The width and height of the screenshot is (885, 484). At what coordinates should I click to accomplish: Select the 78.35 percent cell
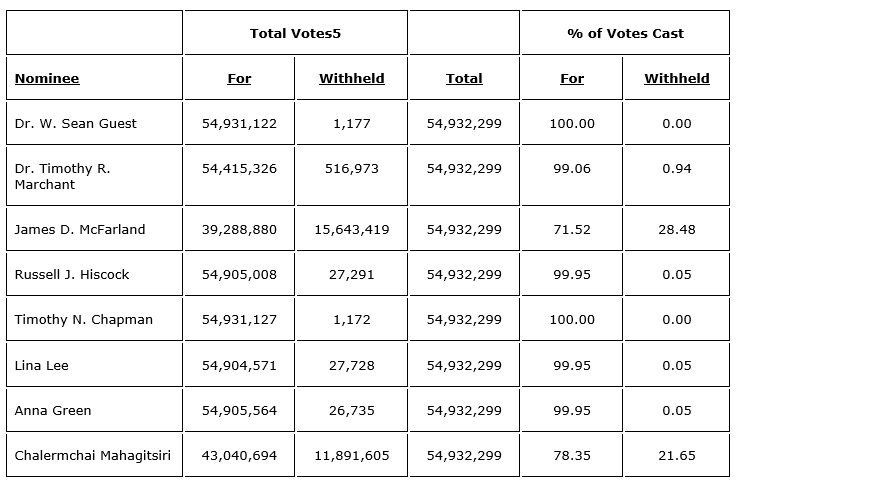tap(572, 455)
